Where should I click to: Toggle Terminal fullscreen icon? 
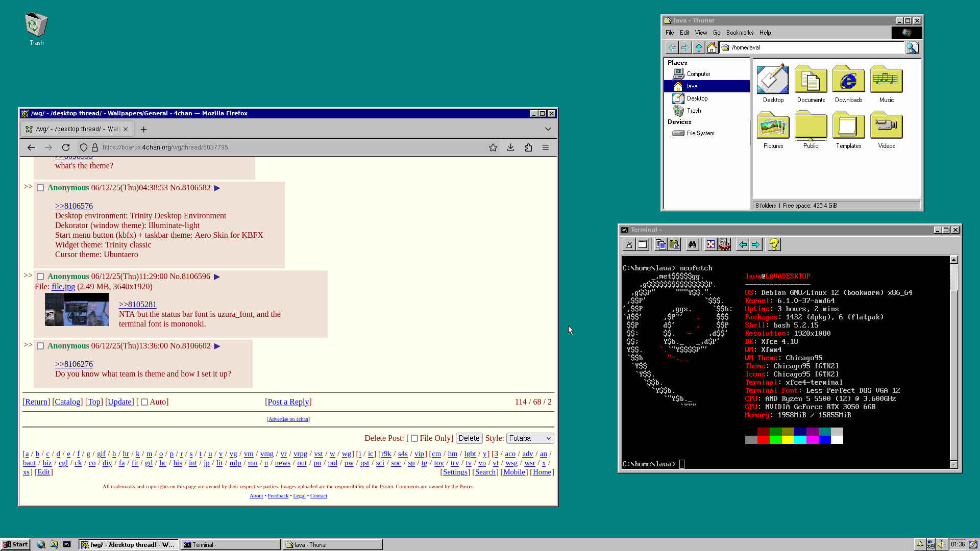point(710,245)
